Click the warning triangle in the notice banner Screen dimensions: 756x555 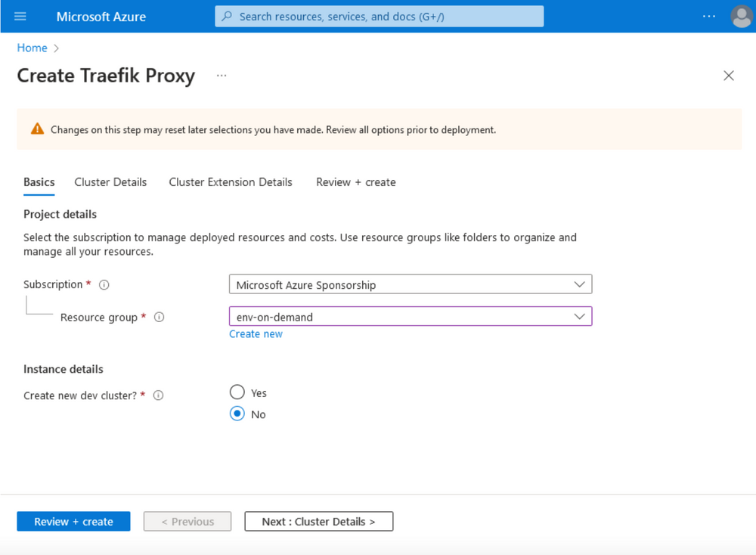point(37,129)
